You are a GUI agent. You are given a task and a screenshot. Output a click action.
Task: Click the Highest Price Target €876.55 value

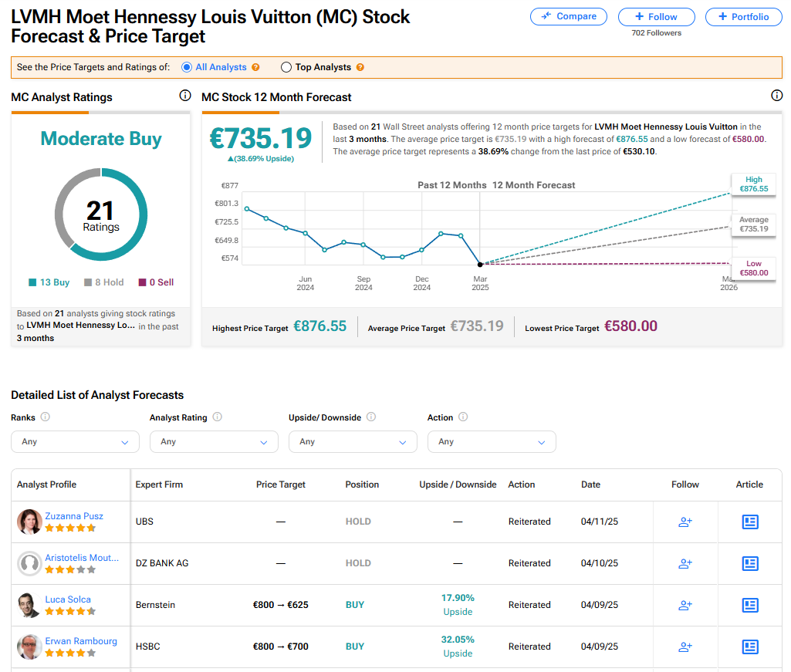point(319,326)
